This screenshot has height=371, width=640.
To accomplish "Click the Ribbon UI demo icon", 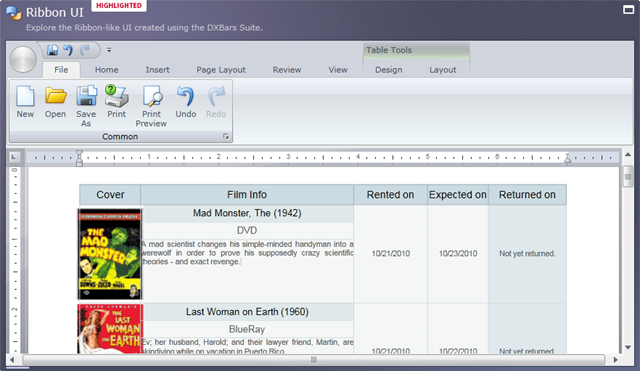I will click(x=14, y=13).
